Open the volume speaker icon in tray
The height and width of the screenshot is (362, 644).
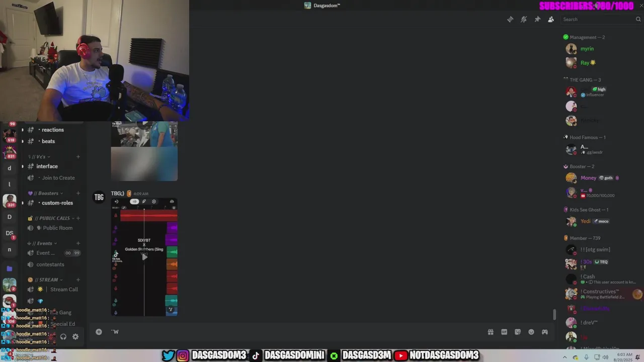click(605, 357)
